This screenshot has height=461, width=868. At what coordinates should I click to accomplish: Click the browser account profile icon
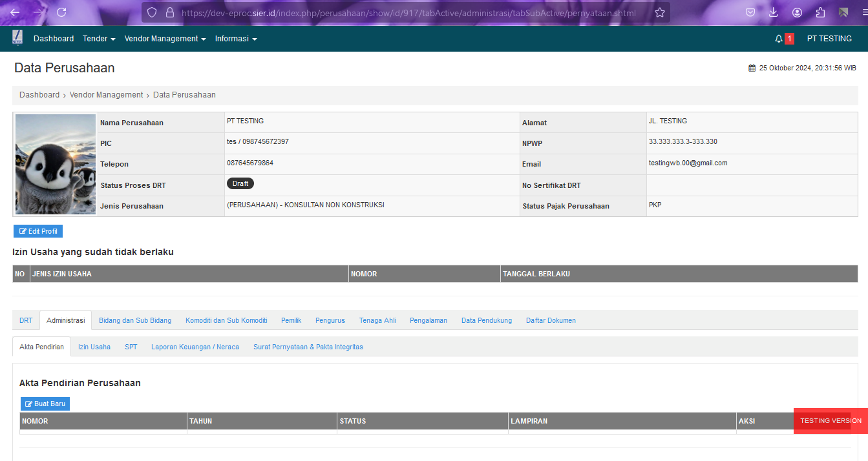point(797,12)
